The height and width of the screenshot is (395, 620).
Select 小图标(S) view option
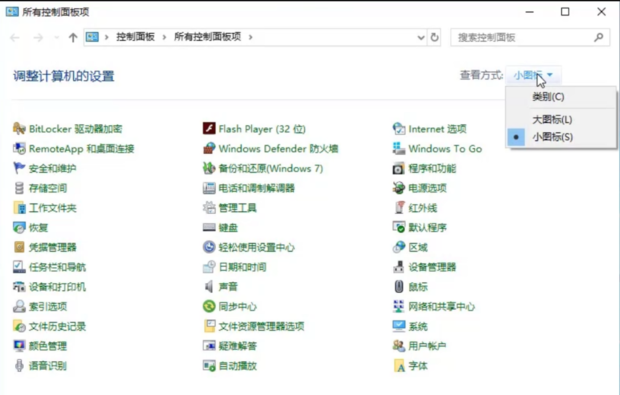coord(561,137)
